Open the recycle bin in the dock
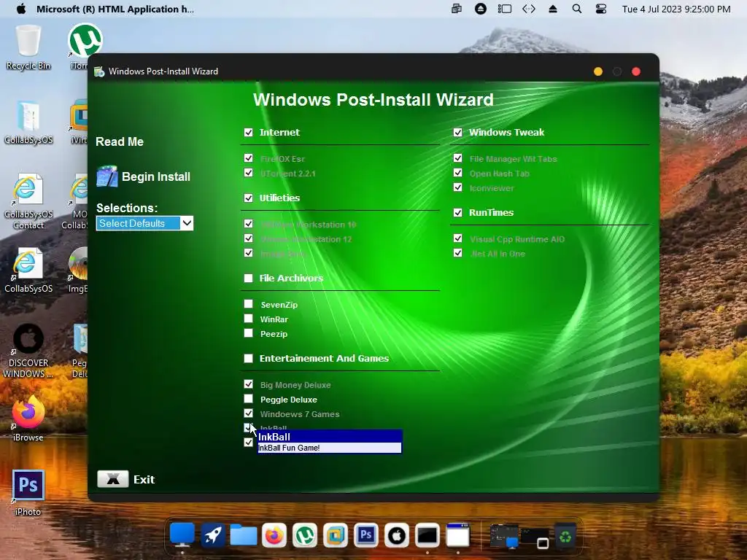 (565, 537)
